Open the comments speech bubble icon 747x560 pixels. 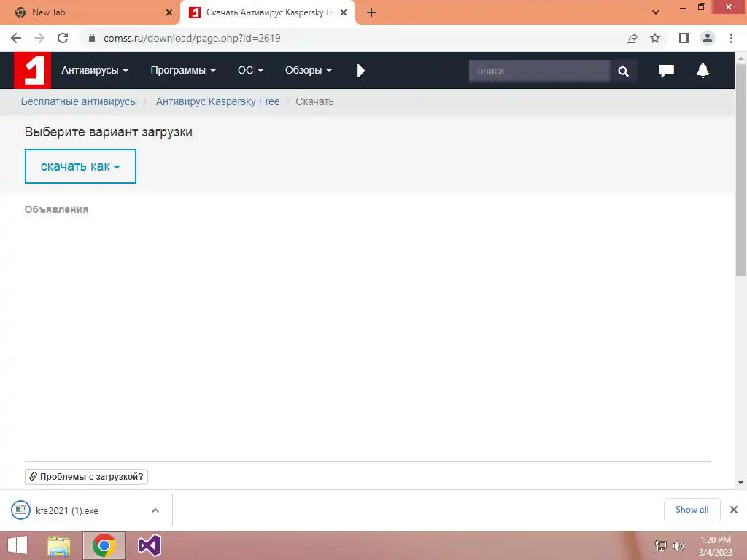(666, 71)
